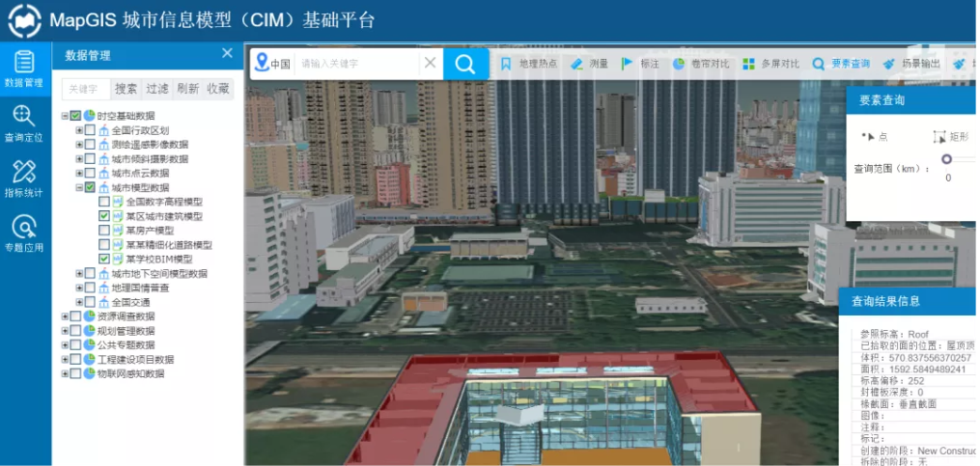Open the 查询定位 sidebar tool
Image resolution: width=980 pixels, height=466 pixels.
pos(24,123)
